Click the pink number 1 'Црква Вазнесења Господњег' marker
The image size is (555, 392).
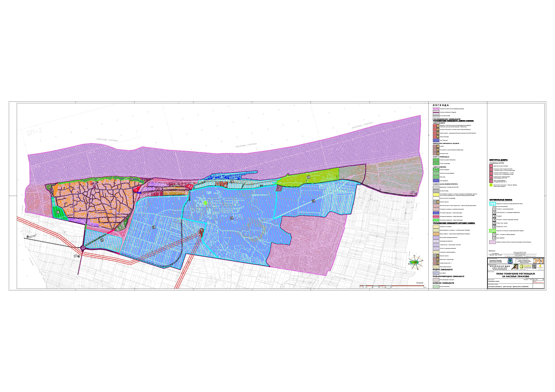491,166
